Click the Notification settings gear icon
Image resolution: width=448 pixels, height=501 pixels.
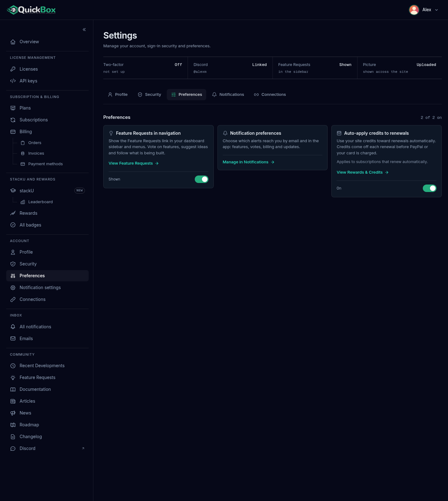pyautogui.click(x=13, y=288)
